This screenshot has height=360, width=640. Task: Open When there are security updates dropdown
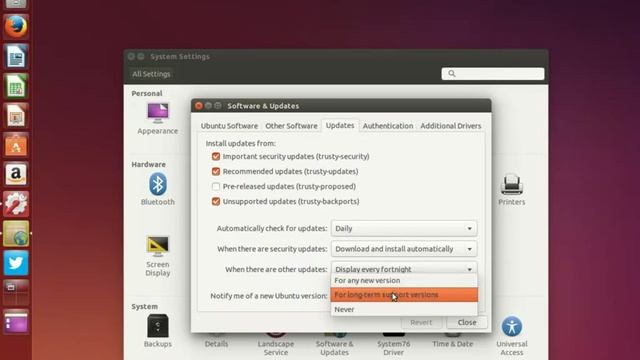404,249
